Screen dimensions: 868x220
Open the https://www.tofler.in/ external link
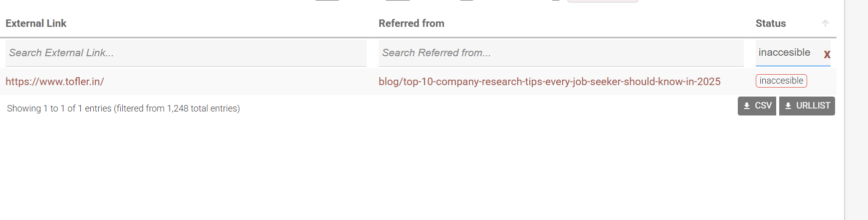pyautogui.click(x=55, y=82)
